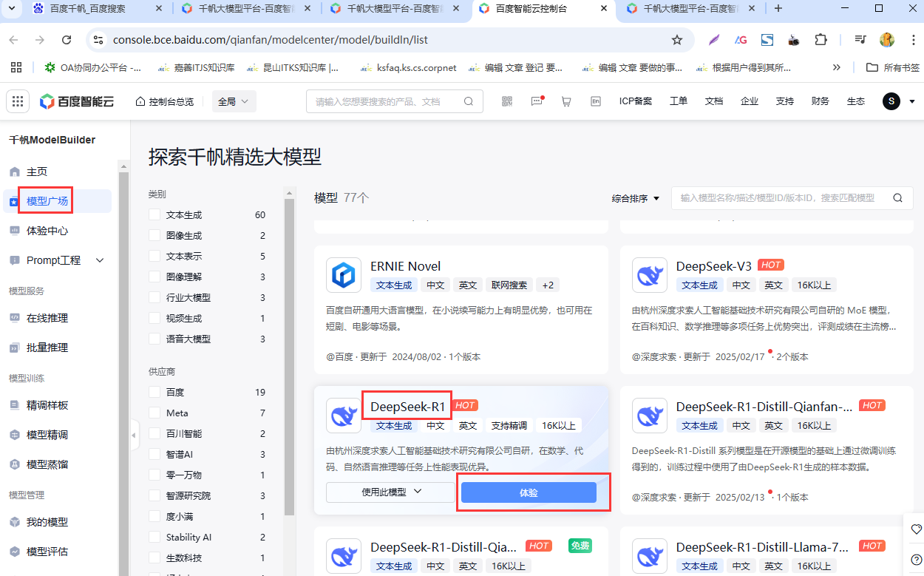Viewport: 924px width, 576px height.
Task: Open the shopping cart icon
Action: (566, 101)
